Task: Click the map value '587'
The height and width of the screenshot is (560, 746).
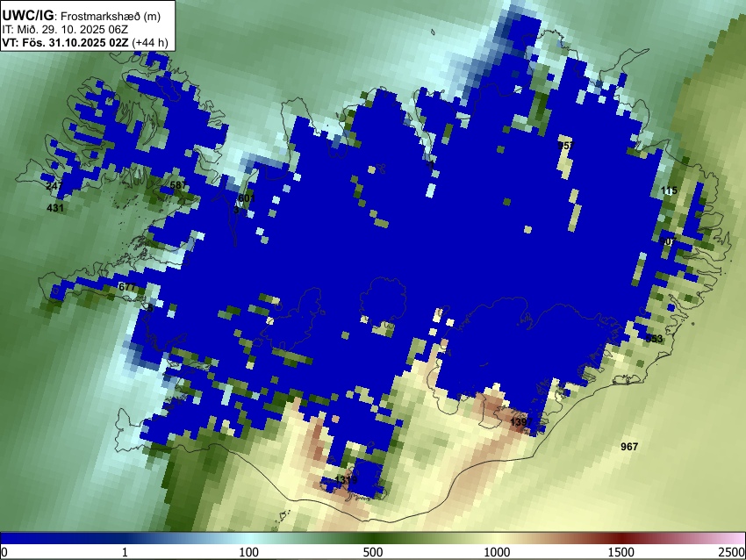Action: click(x=178, y=185)
